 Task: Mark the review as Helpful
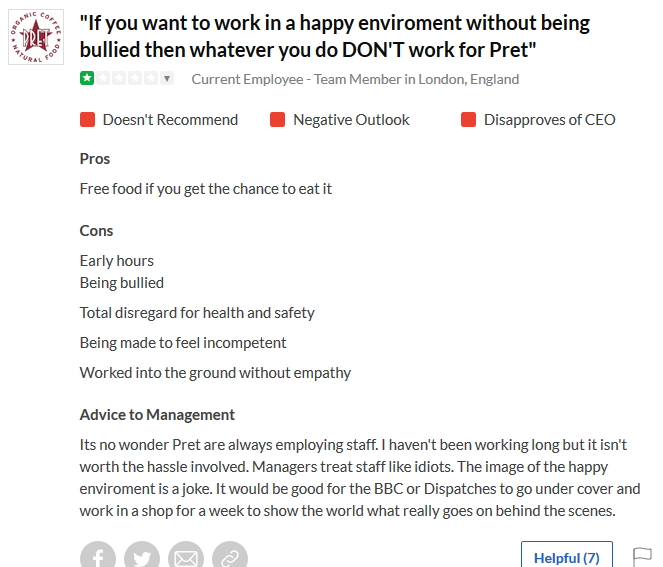click(x=566, y=557)
